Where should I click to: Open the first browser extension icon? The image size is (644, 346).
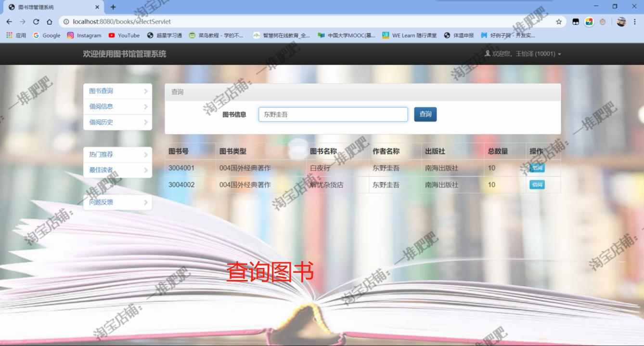tap(576, 22)
